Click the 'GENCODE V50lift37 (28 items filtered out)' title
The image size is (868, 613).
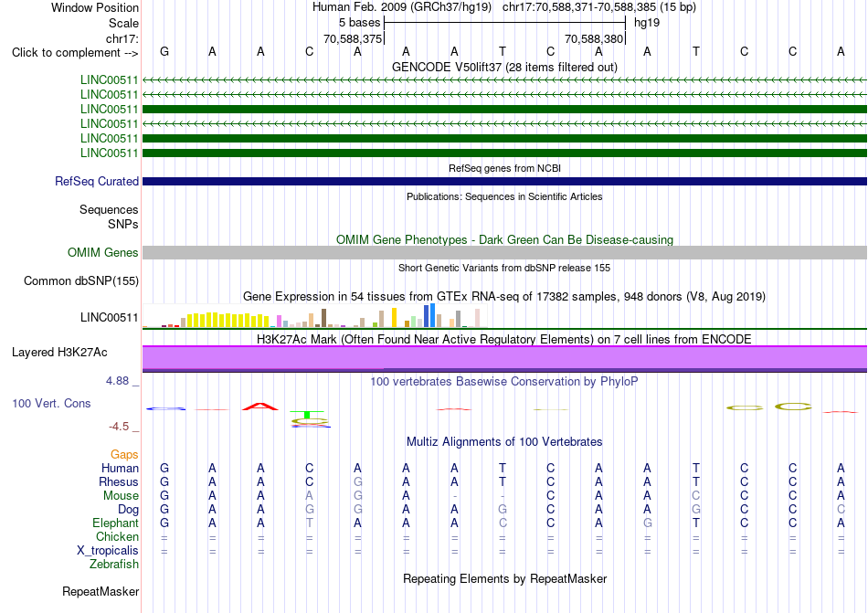[504, 67]
